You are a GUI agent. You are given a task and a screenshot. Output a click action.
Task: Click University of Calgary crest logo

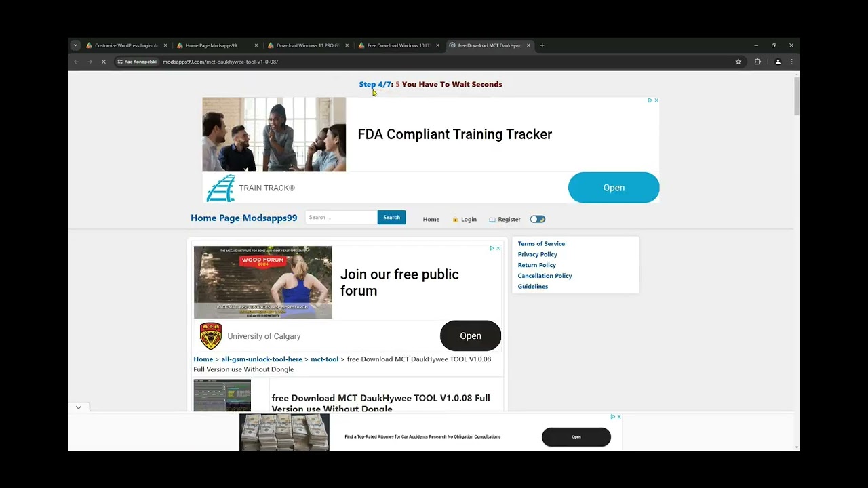[x=211, y=336]
